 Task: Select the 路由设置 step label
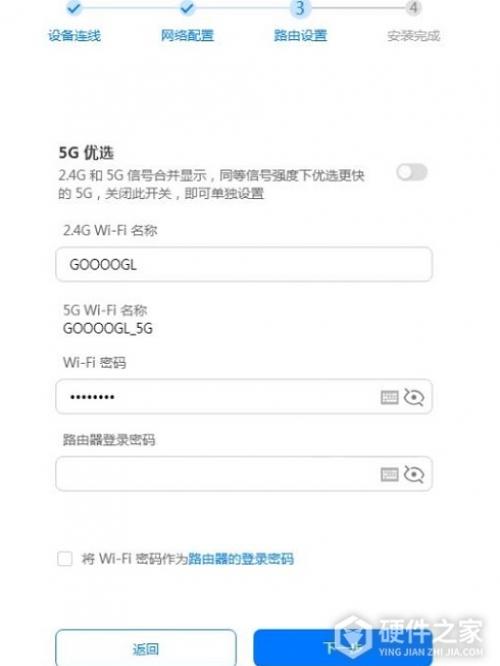(x=300, y=35)
